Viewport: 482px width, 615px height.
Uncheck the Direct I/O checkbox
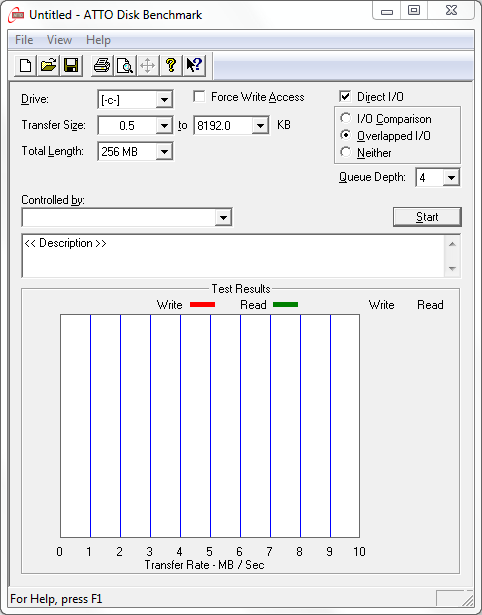coord(345,96)
